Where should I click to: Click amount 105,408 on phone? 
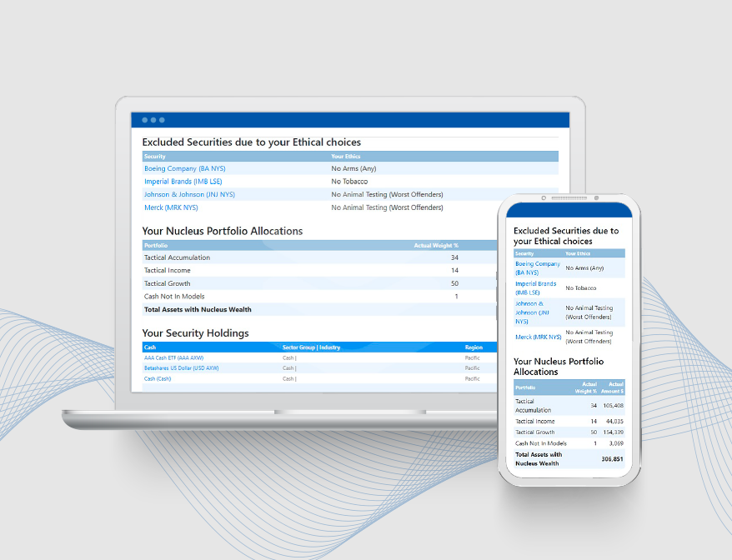click(x=613, y=406)
